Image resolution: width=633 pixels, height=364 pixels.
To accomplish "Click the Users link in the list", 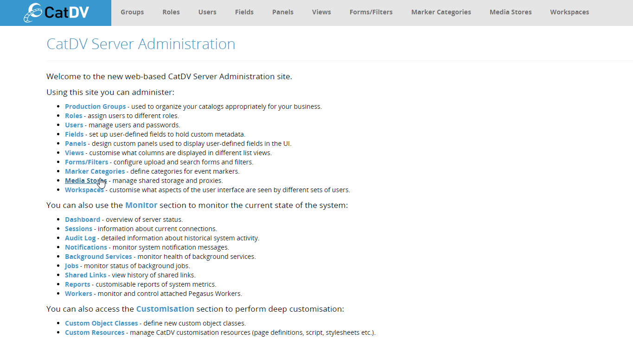I will point(74,125).
